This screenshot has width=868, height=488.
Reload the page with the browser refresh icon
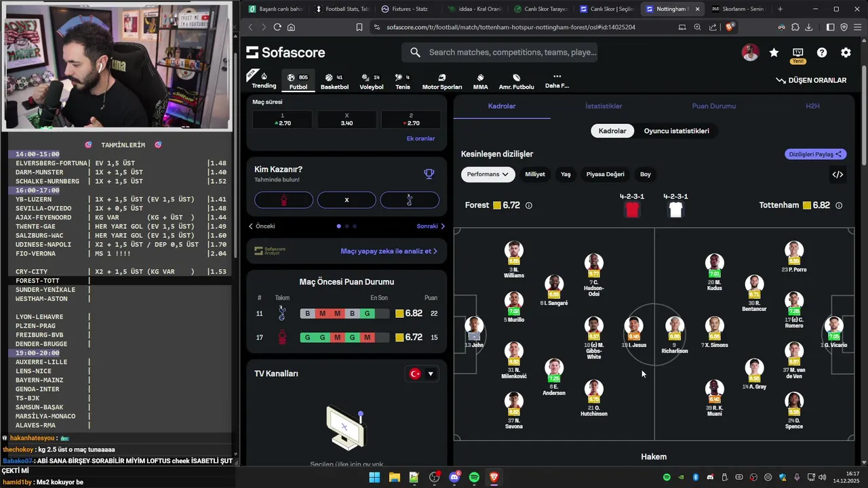tap(277, 27)
